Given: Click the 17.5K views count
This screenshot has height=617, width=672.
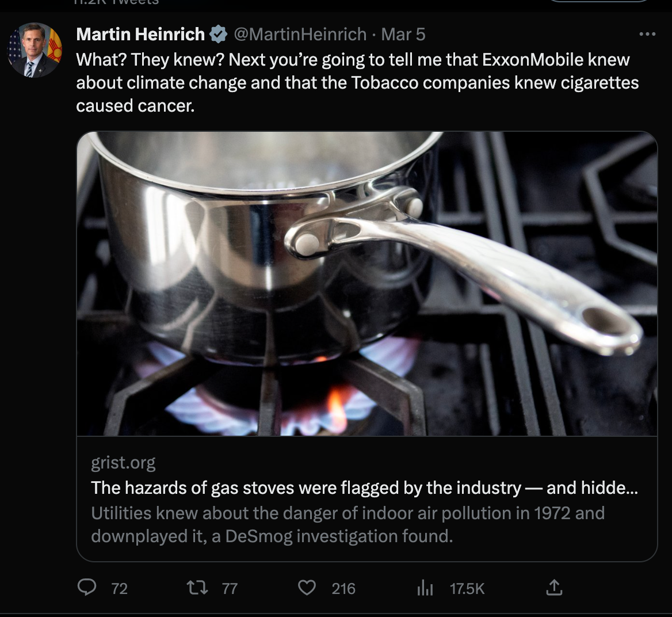Looking at the screenshot, I should point(467,588).
